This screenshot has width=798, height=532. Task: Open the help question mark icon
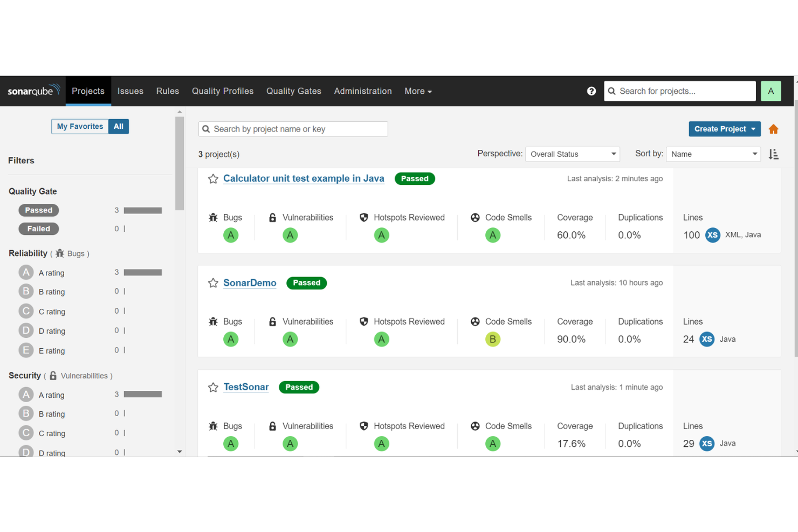tap(591, 91)
